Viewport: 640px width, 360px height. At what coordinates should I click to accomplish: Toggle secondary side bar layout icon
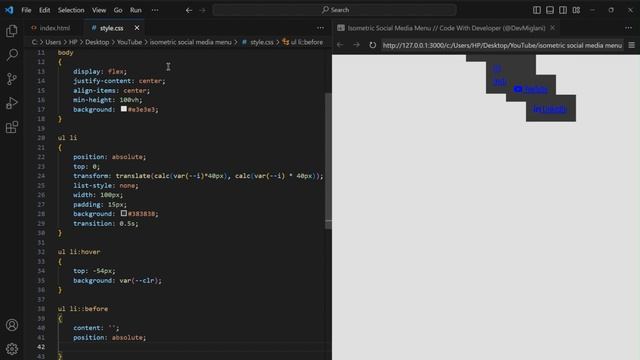pyautogui.click(x=563, y=10)
